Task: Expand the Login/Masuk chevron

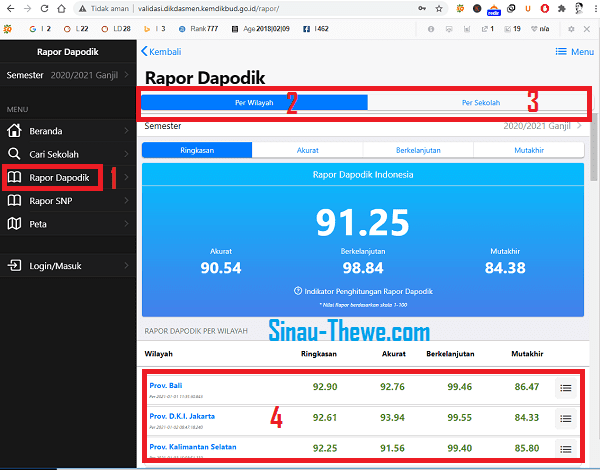Action: coord(126,265)
